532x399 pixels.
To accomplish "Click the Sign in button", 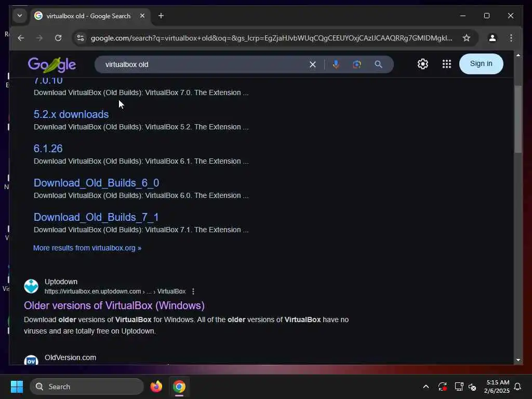I will pyautogui.click(x=481, y=64).
